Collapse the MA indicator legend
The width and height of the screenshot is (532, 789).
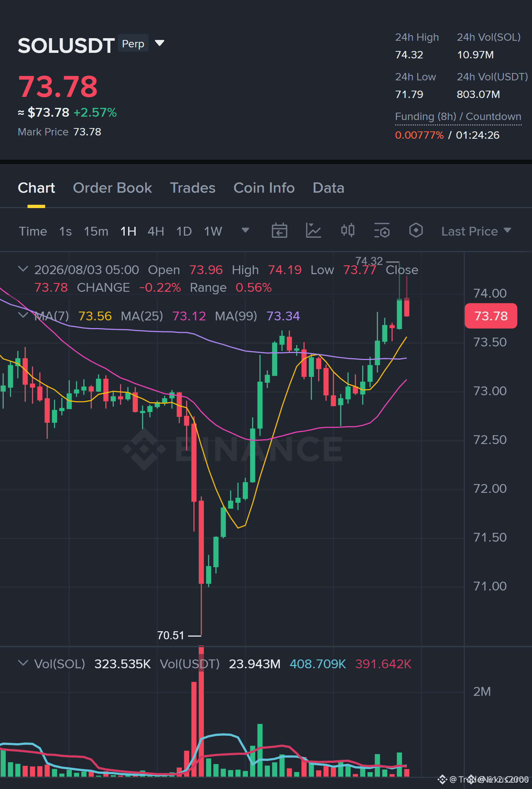click(23, 315)
